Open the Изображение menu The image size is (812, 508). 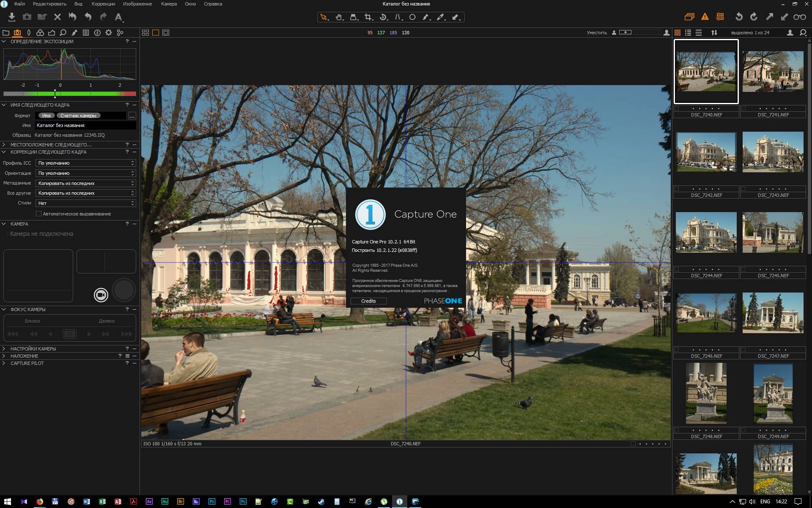click(x=137, y=4)
